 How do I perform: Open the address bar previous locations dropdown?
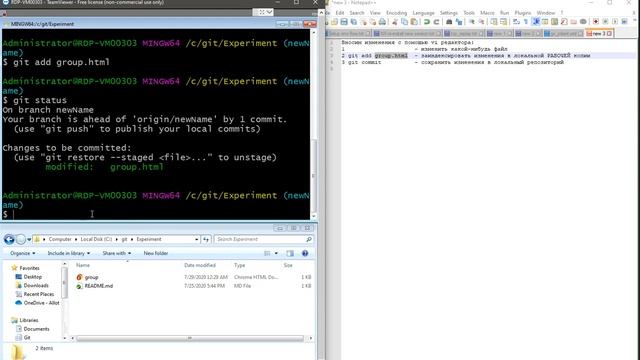pyautogui.click(x=197, y=239)
